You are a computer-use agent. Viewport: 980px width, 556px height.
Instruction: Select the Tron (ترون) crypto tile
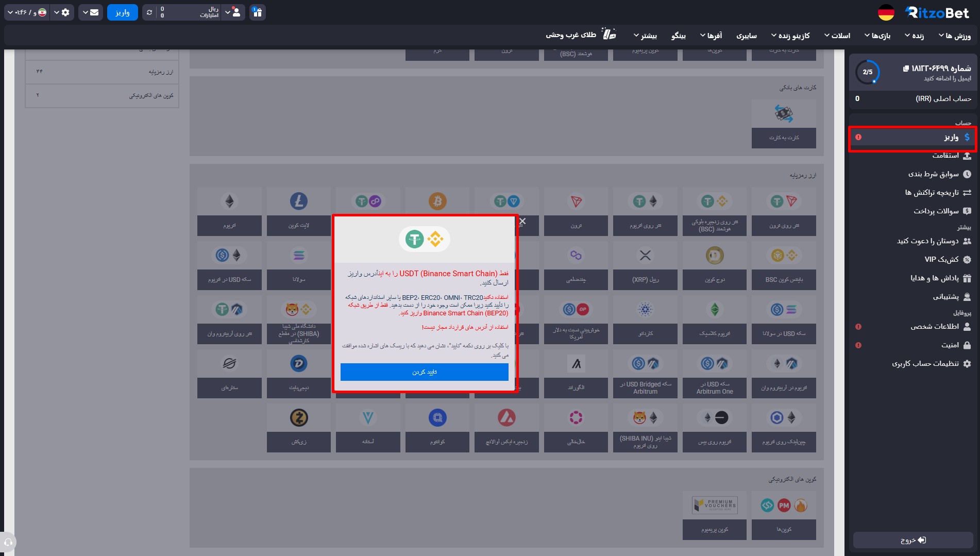[x=576, y=211]
